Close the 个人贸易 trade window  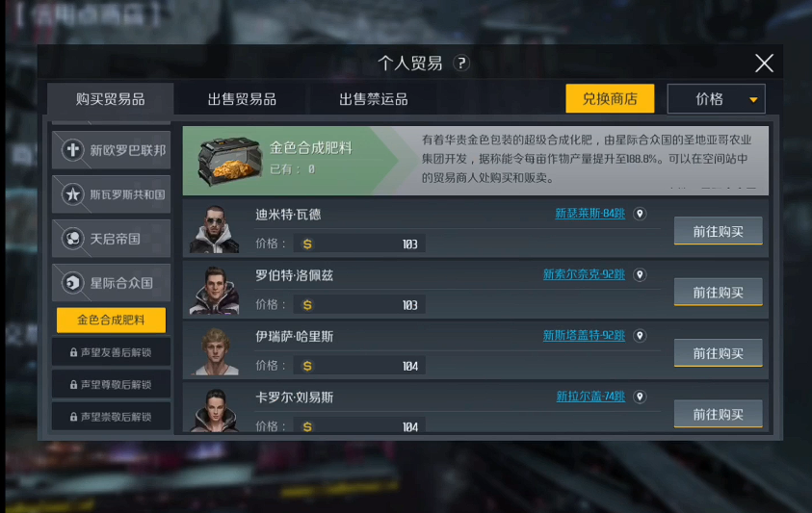click(x=764, y=64)
